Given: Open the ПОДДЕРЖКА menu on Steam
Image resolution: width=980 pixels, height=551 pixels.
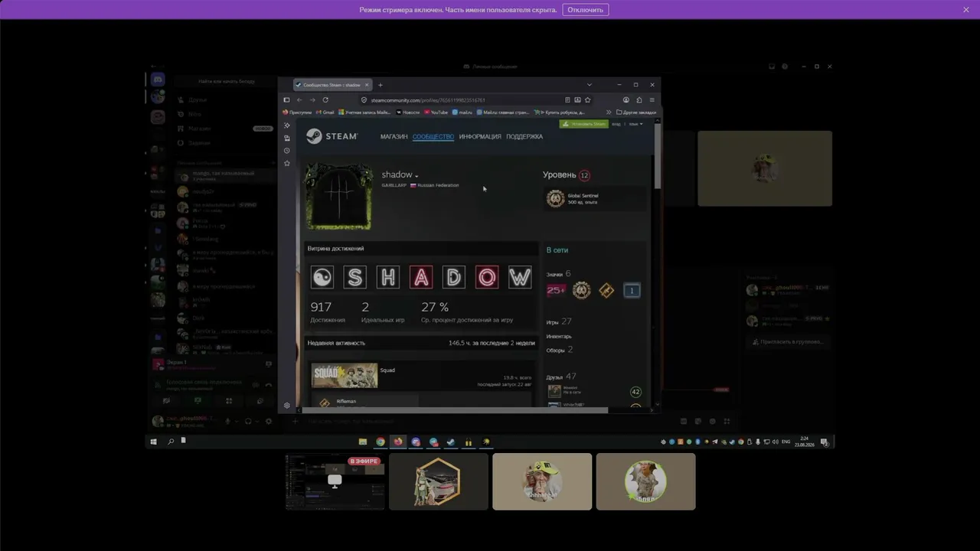Looking at the screenshot, I should (x=524, y=137).
